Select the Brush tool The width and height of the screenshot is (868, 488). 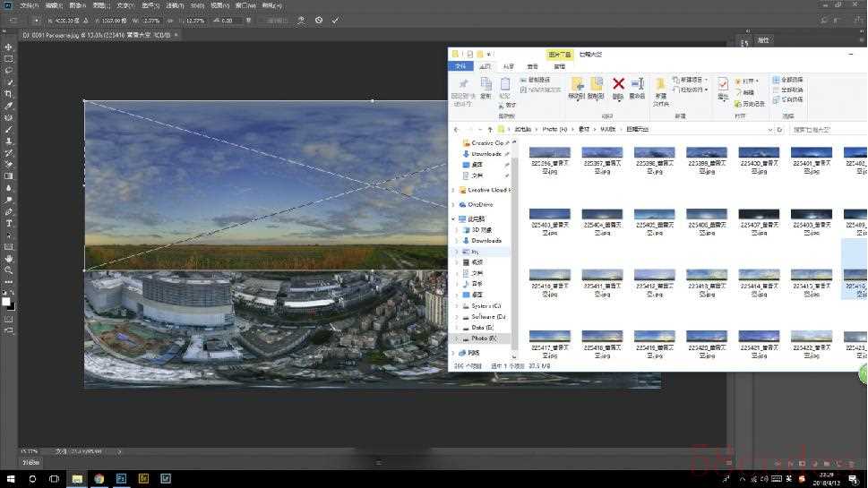coord(8,130)
